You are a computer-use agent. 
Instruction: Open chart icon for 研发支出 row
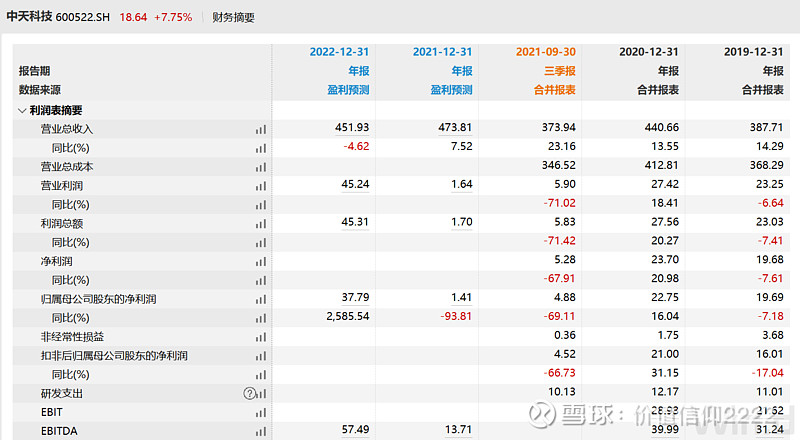click(262, 394)
